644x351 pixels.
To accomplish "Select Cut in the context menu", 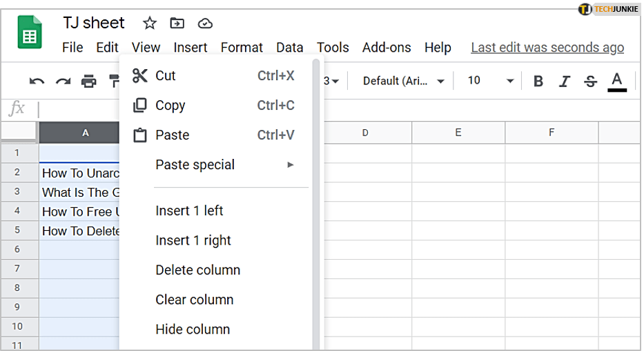I will [x=166, y=75].
